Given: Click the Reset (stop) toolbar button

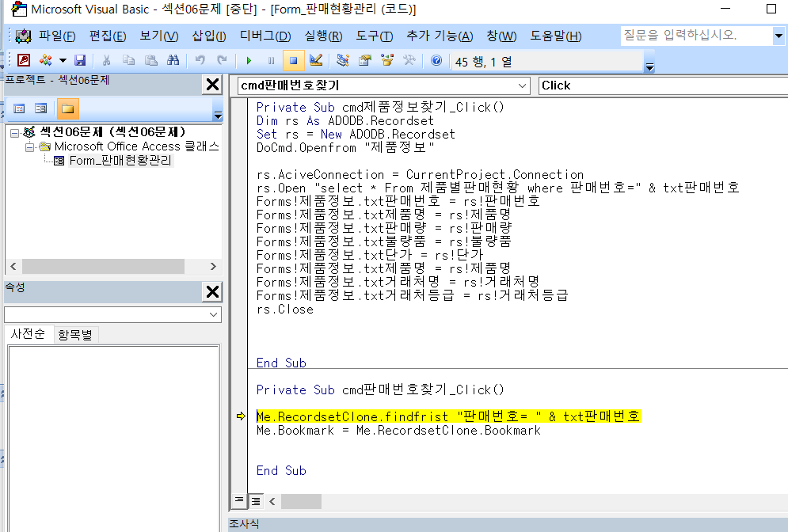Looking at the screenshot, I should point(293,60).
